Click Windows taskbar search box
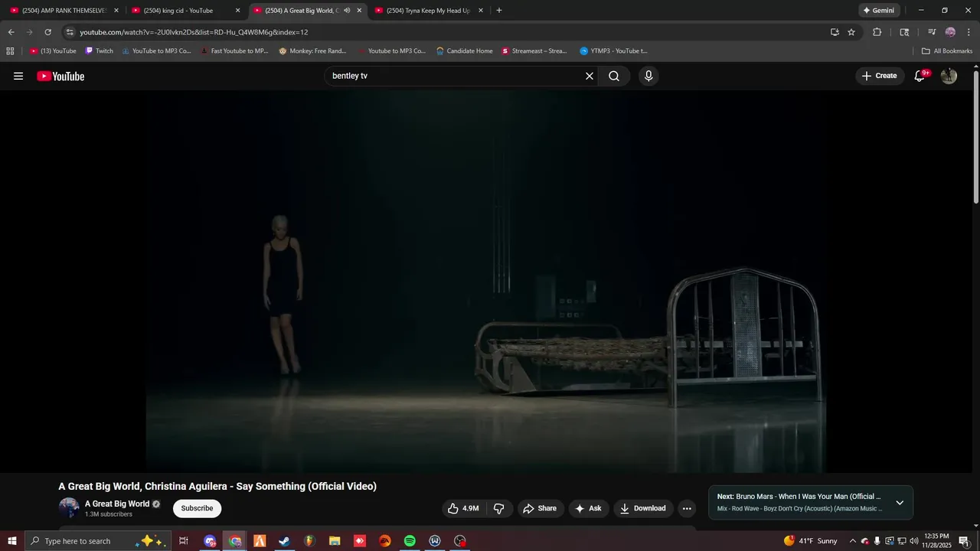 pyautogui.click(x=97, y=541)
